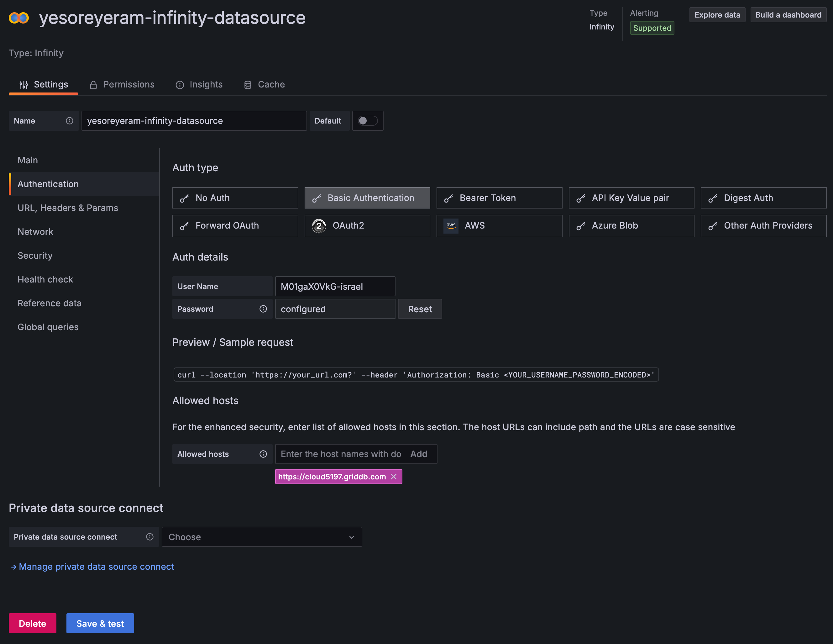Click the Password info icon
Viewport: 833px width, 644px height.
[x=263, y=309]
